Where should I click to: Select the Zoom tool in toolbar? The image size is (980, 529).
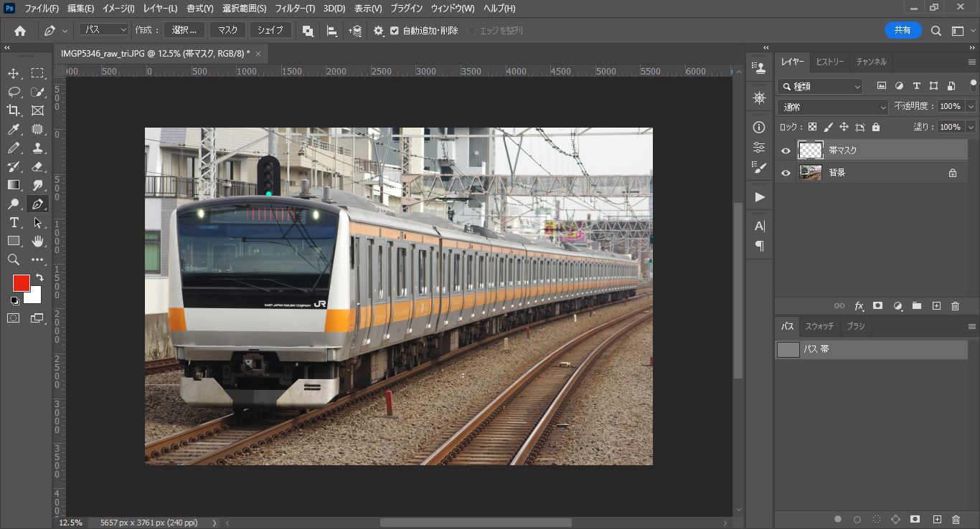click(x=14, y=259)
